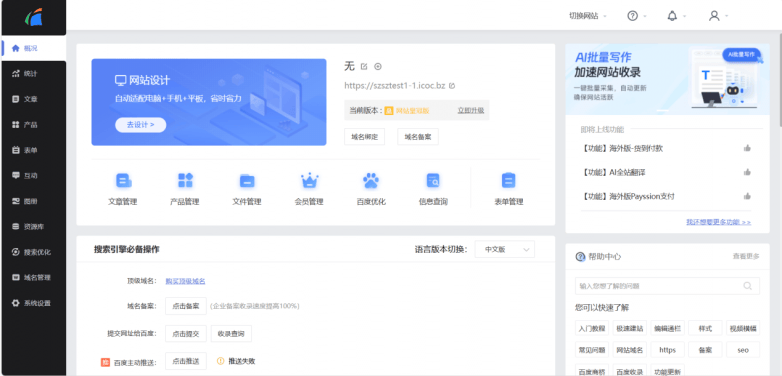Click the user account icon
782x376 pixels.
click(714, 16)
